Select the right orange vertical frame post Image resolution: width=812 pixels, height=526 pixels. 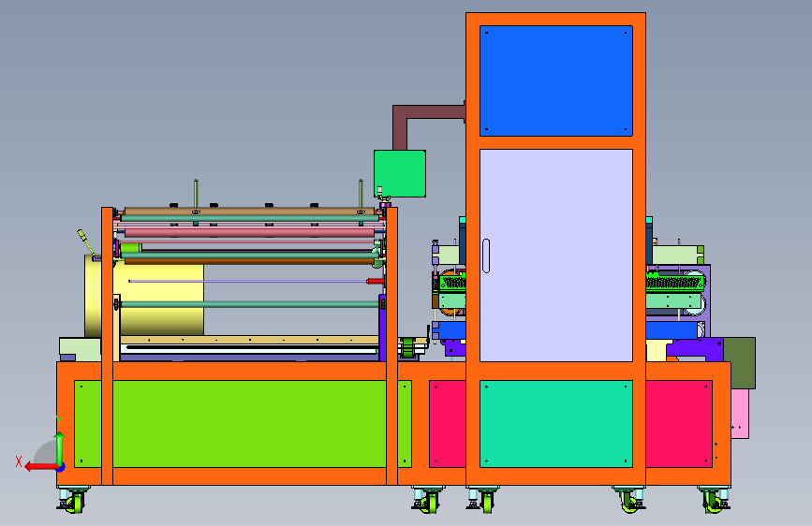pos(392,346)
